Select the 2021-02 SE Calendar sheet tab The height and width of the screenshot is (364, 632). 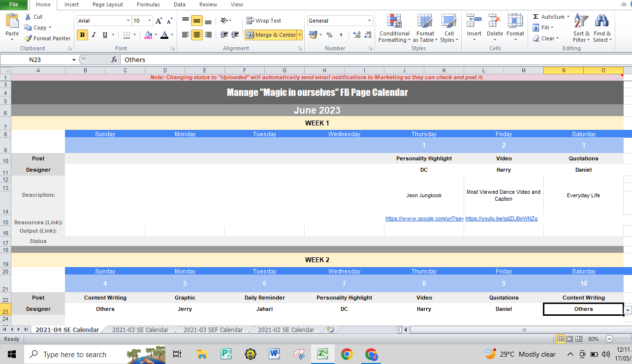pyautogui.click(x=286, y=330)
